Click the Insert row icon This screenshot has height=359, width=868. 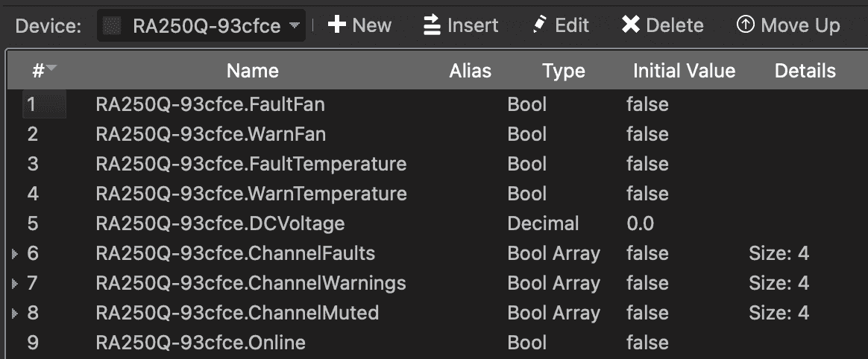click(x=432, y=25)
